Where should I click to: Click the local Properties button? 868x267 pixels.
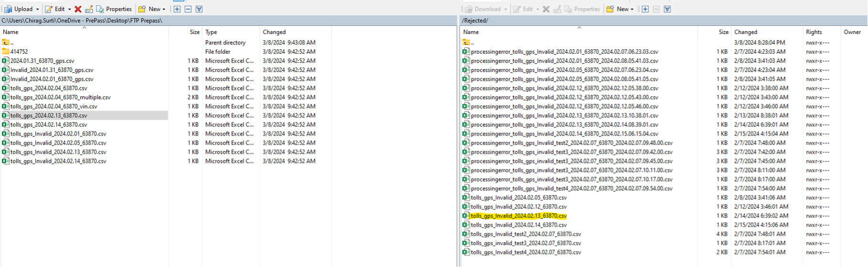[x=114, y=9]
